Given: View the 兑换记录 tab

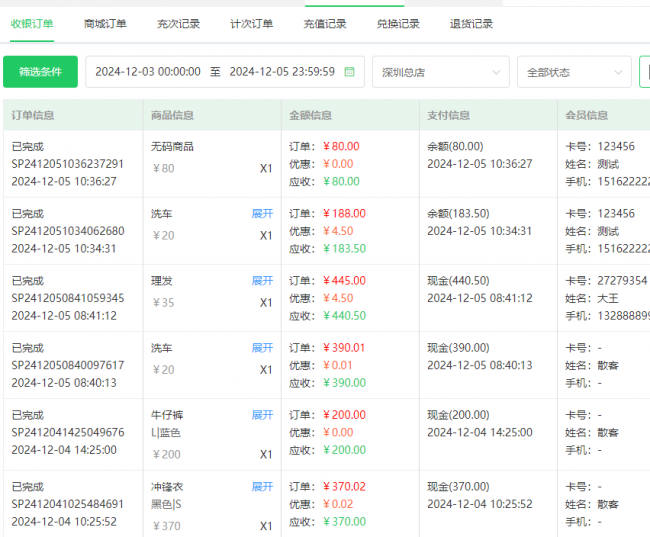Looking at the screenshot, I should pos(398,24).
